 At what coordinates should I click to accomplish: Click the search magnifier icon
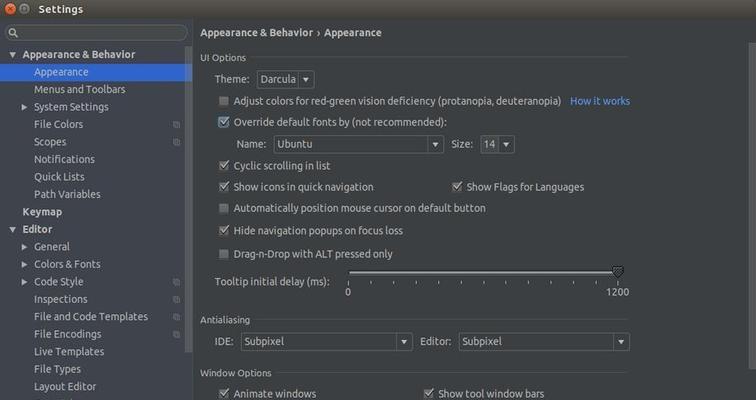pyautogui.click(x=13, y=33)
